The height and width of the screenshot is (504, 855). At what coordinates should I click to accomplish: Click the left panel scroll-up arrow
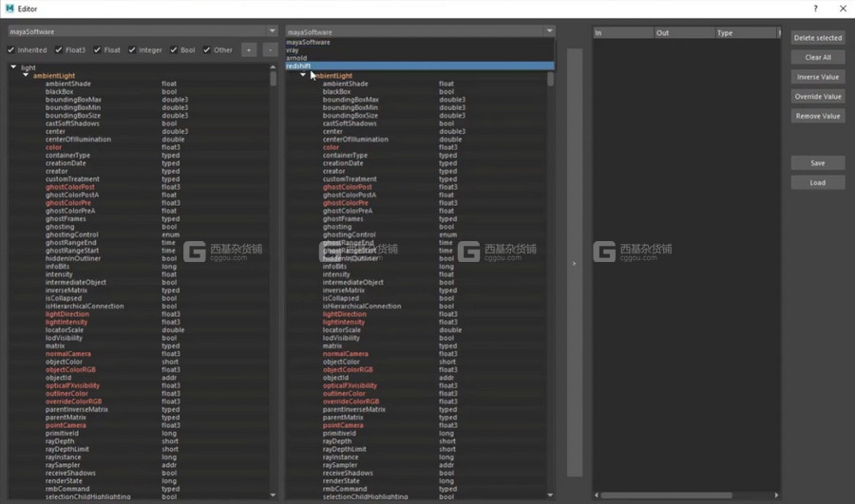coord(274,66)
